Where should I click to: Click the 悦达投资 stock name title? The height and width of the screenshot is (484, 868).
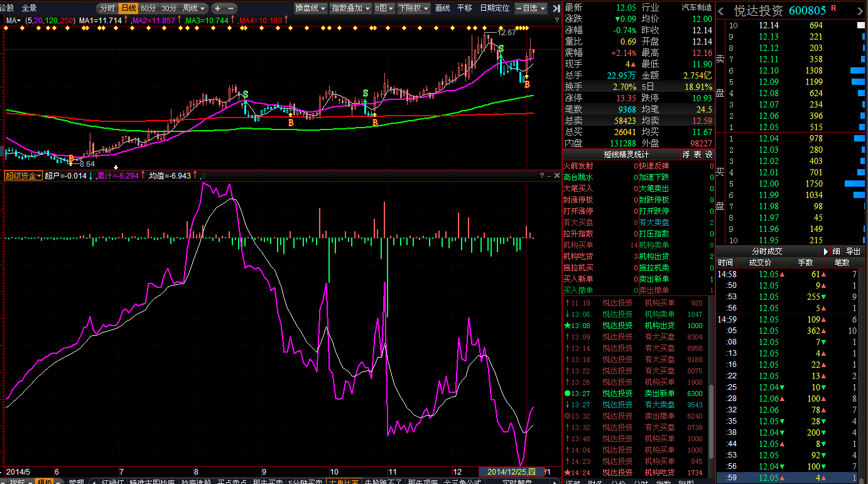pos(758,11)
